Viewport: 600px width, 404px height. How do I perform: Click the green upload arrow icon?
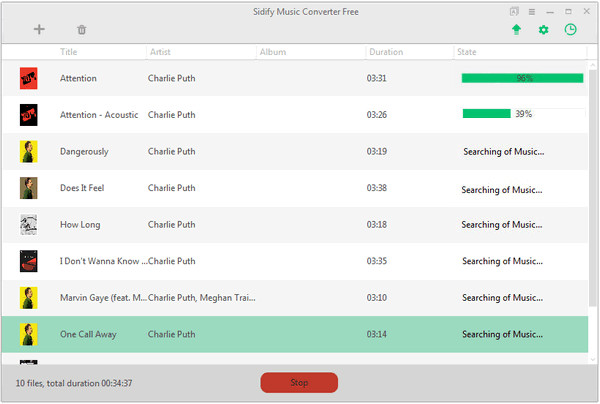coord(517,29)
